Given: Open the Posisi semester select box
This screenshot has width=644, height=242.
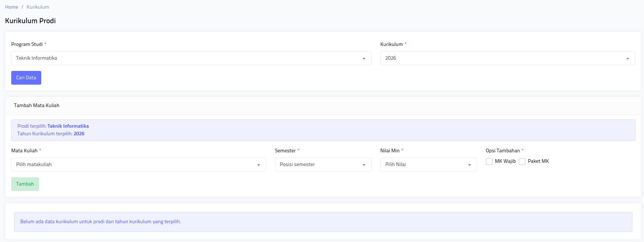Looking at the screenshot, I should pyautogui.click(x=318, y=165).
